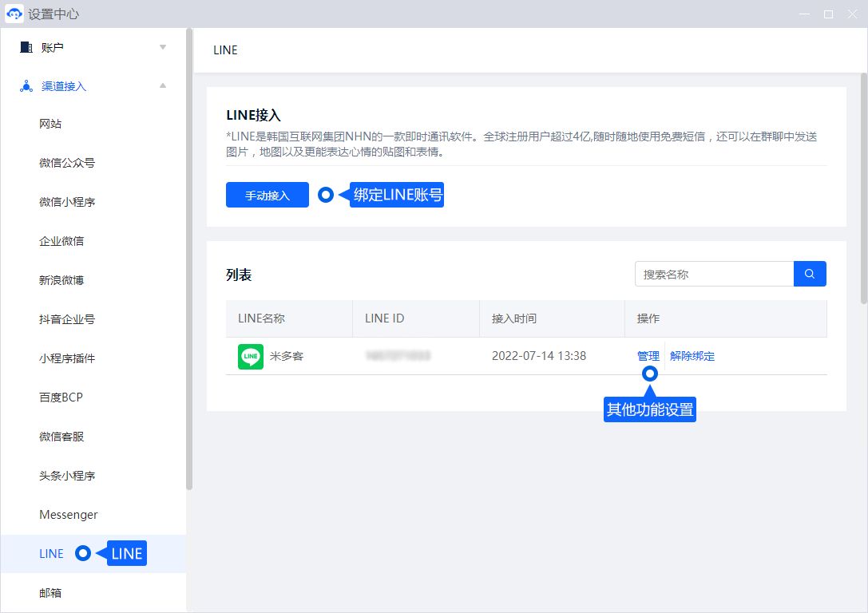
Task: Click the sidebar vertical scrollbar
Action: coord(189,255)
